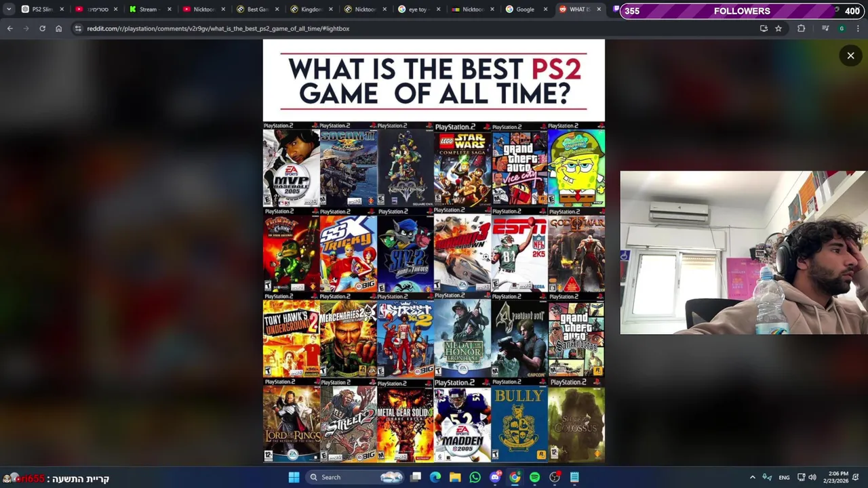Open the volume control in tray
Screen dimensions: 868x488
[x=812, y=477]
